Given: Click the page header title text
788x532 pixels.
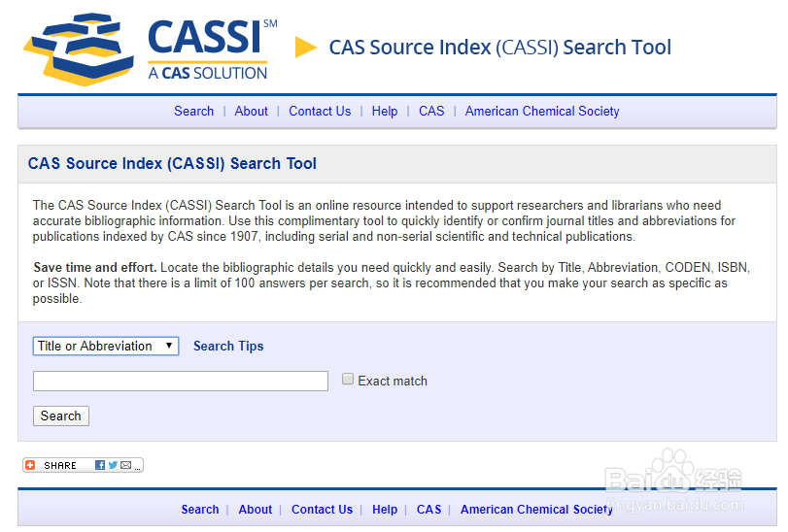Looking at the screenshot, I should coord(500,48).
